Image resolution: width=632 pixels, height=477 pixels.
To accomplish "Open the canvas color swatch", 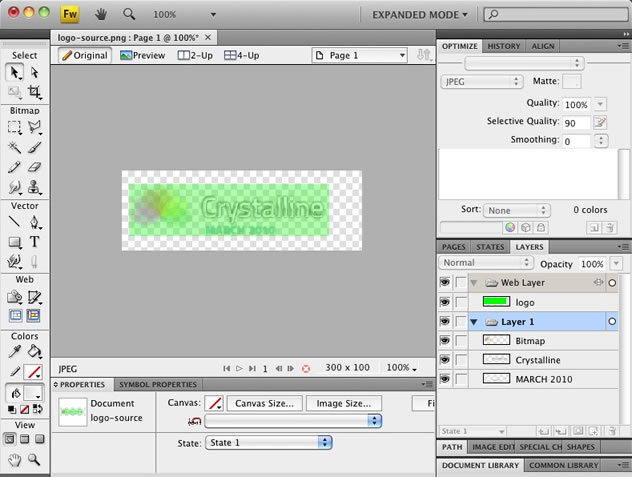I will pos(213,403).
